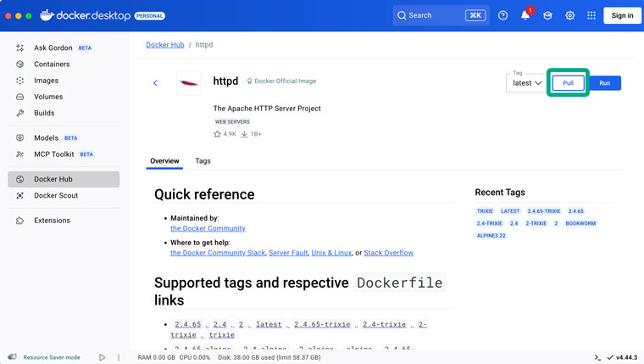Screen dimensions: 644x364
Task: Click Resource Saver mode text
Action: pyautogui.click(x=52, y=357)
